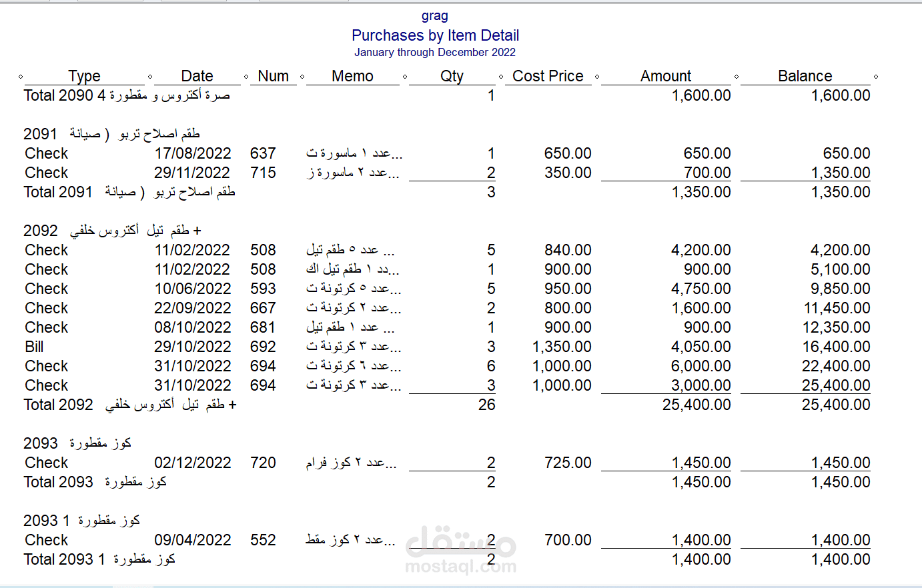Select the date 09/04/2022
The image size is (922, 588).
[193, 540]
